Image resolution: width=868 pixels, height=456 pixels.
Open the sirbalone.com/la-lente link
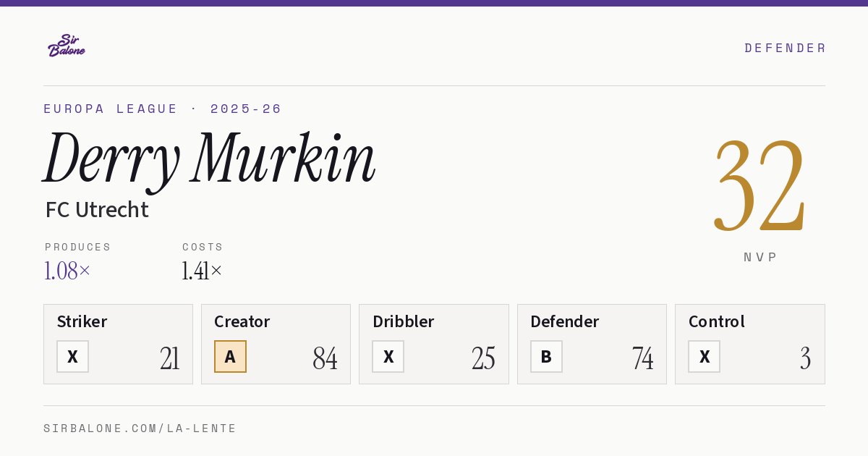(140, 428)
